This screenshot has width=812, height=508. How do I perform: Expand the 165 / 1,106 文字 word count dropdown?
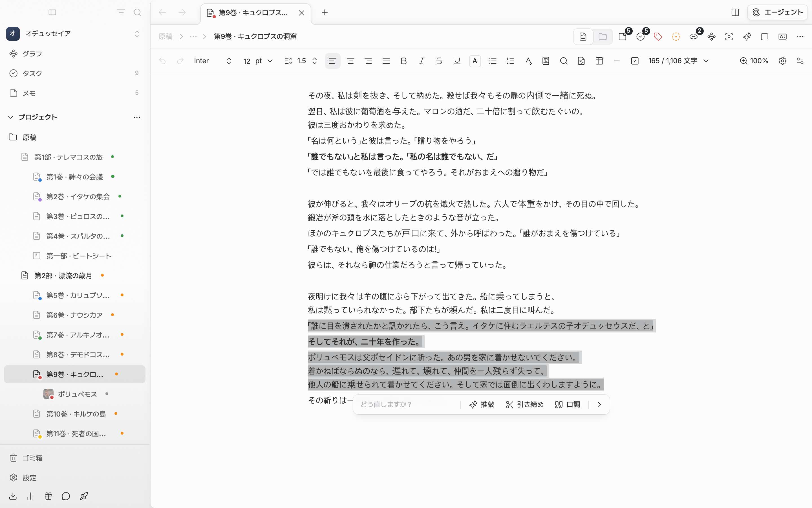pyautogui.click(x=678, y=61)
